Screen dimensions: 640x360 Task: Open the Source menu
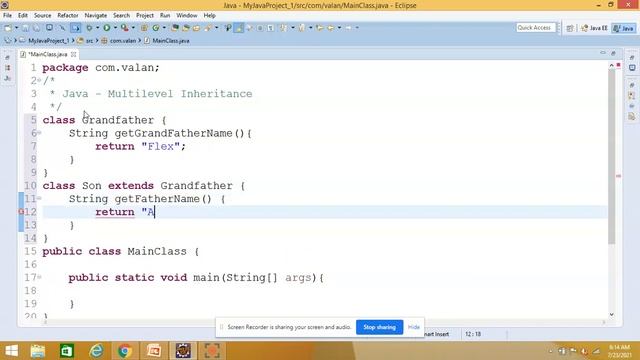click(x=42, y=16)
